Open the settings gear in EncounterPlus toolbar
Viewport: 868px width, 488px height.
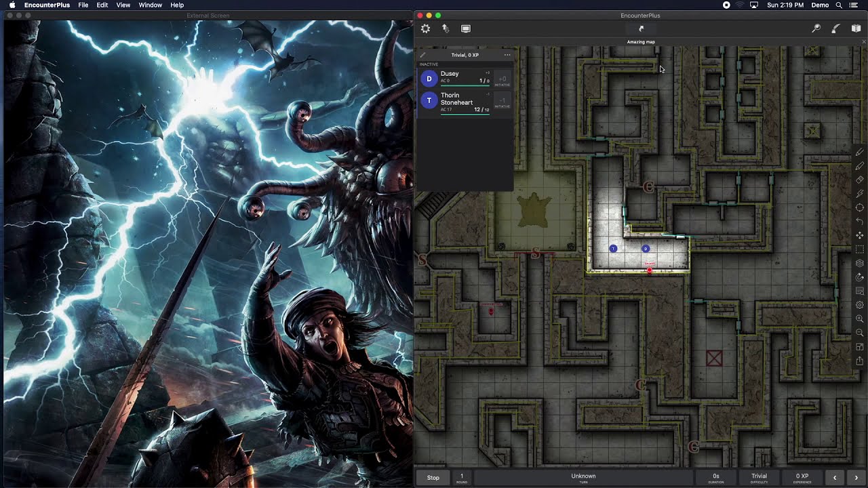[x=425, y=28]
